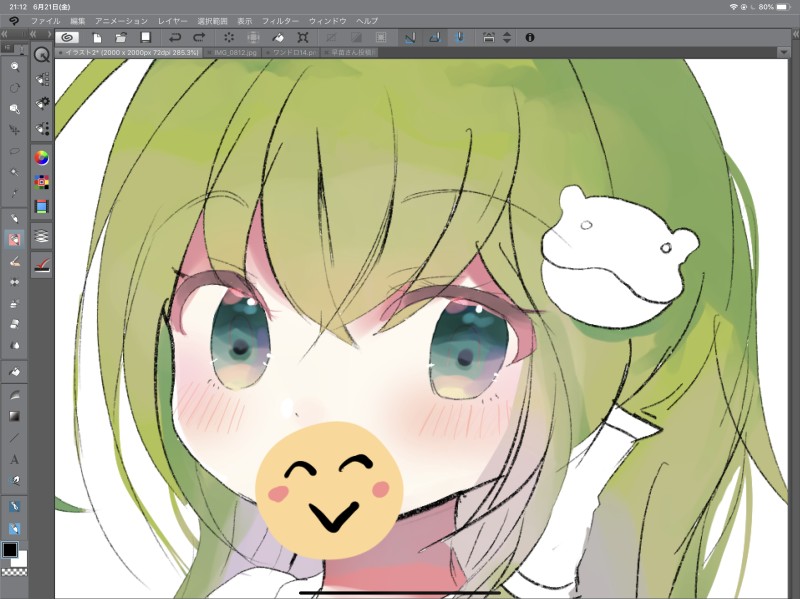Image resolution: width=800 pixels, height=599 pixels.
Task: Open the 編集 menu
Action: (x=78, y=21)
